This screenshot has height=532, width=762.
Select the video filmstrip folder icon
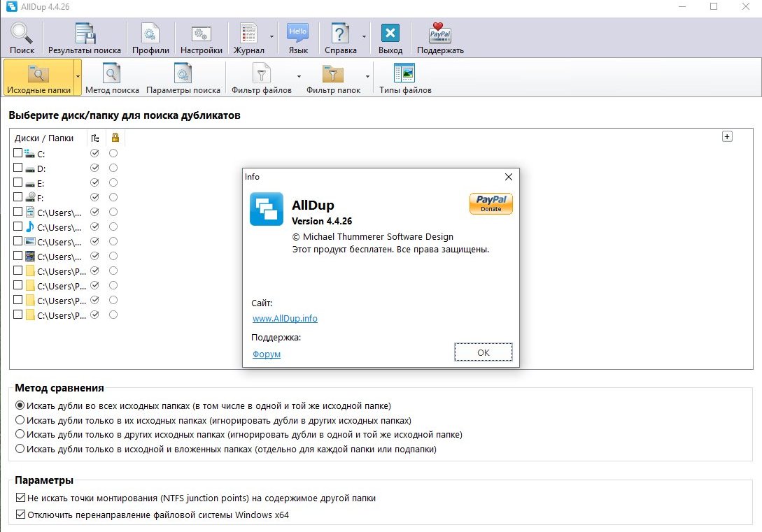[30, 256]
